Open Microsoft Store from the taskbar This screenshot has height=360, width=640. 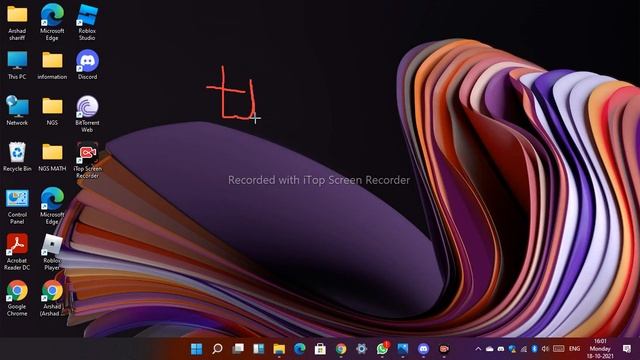click(x=320, y=349)
